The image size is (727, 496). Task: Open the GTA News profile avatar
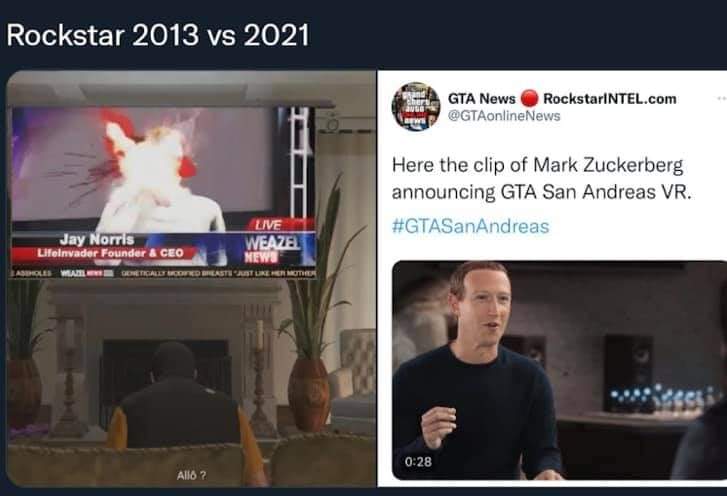(416, 107)
